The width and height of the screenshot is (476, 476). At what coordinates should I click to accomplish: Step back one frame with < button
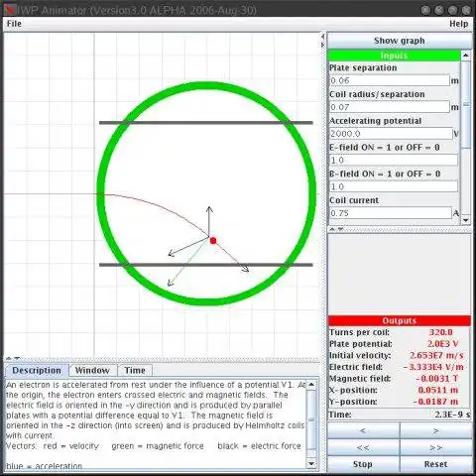363,430
